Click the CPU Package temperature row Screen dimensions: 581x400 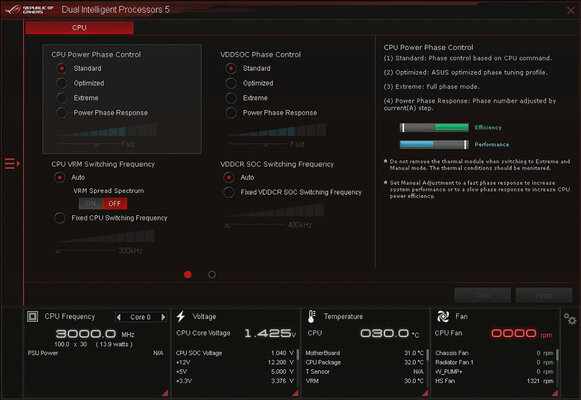(365, 362)
